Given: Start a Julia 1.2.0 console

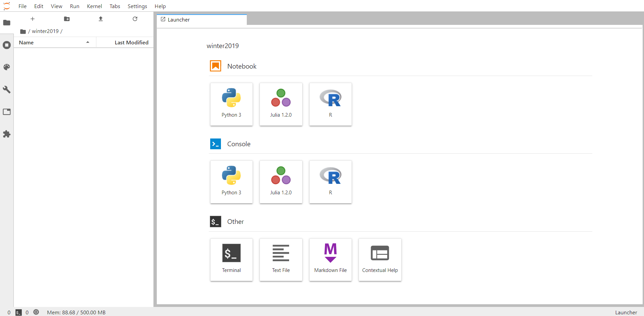Looking at the screenshot, I should [x=281, y=182].
